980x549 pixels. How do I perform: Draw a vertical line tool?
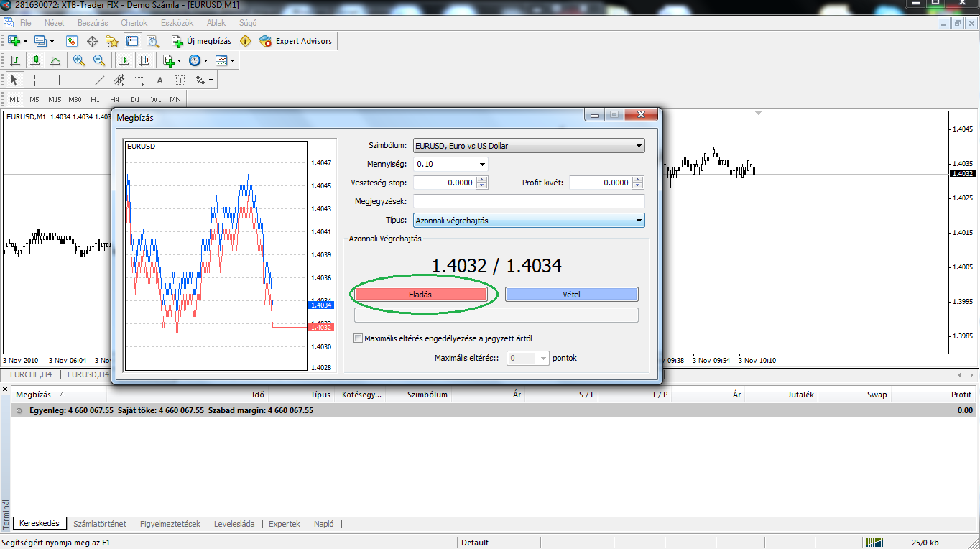click(x=59, y=80)
